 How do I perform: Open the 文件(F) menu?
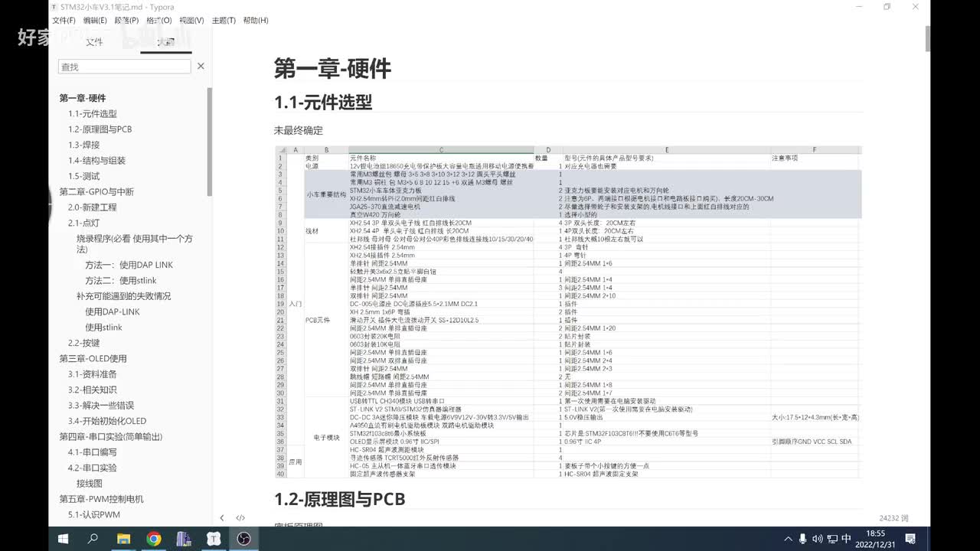pyautogui.click(x=64, y=21)
